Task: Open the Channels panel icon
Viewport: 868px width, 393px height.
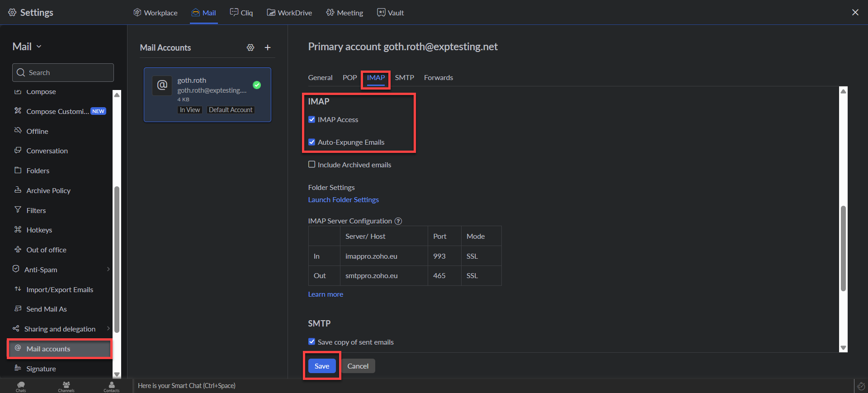Action: 66,386
